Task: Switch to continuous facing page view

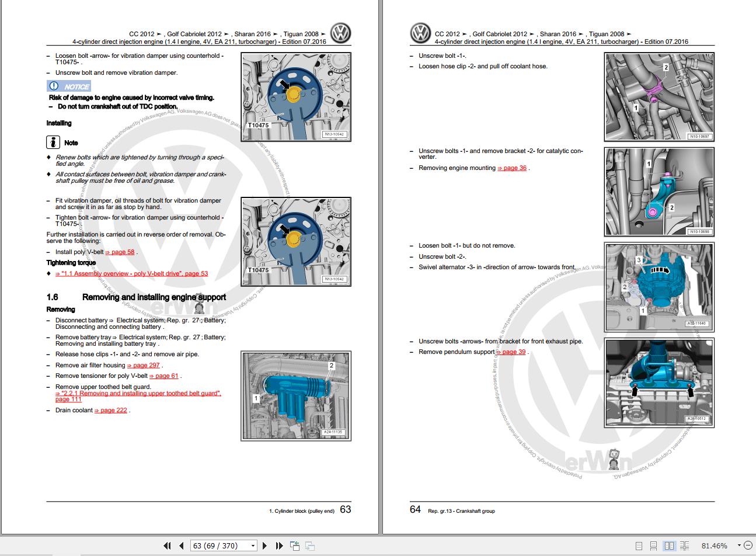Action: pyautogui.click(x=685, y=545)
